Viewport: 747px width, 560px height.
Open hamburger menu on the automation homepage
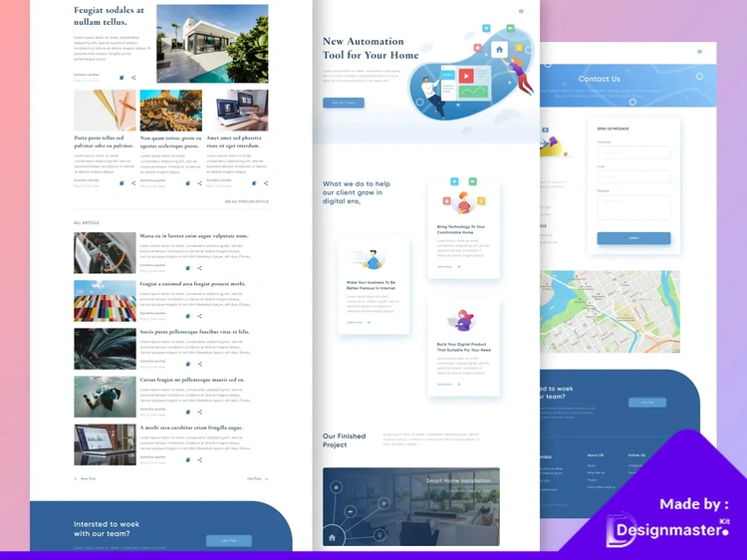pyautogui.click(x=521, y=12)
